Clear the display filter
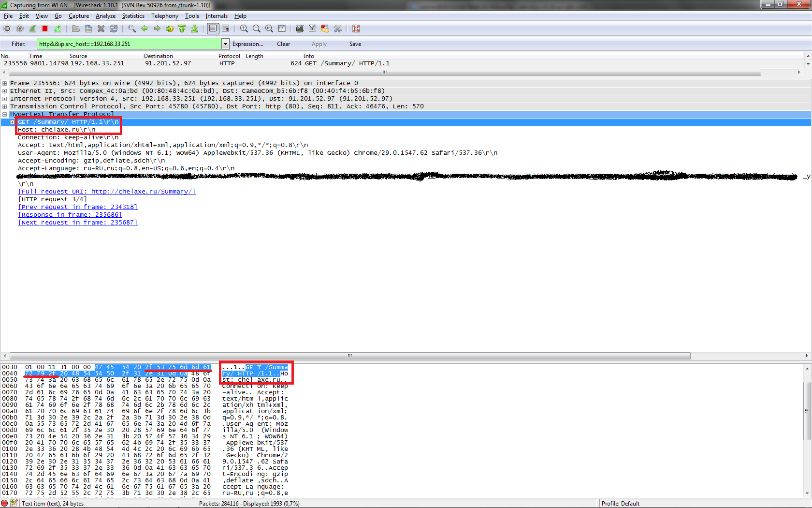The height and width of the screenshot is (508, 812). click(x=284, y=44)
